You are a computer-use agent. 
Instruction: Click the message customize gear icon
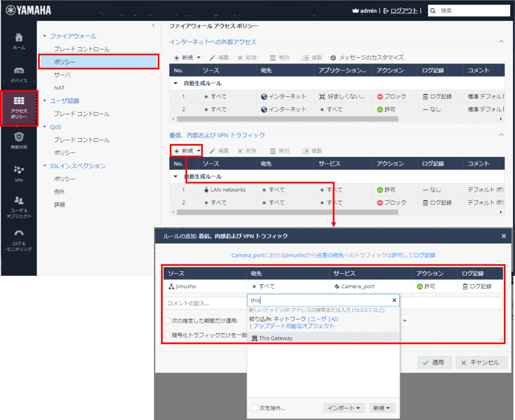(x=333, y=57)
